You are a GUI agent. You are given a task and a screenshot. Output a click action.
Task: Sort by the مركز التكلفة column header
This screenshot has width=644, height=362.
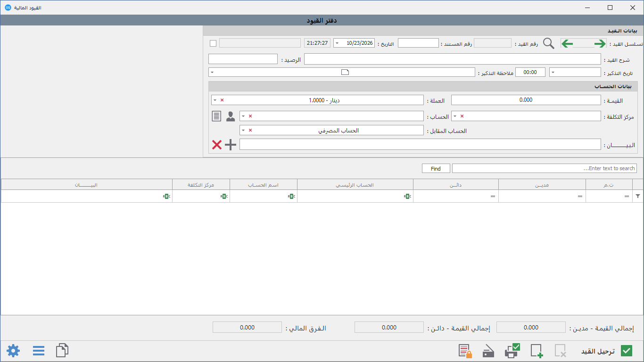tap(201, 185)
